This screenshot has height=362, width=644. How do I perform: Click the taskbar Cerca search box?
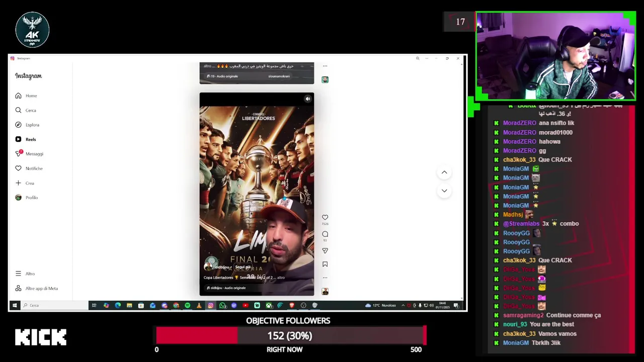(x=54, y=305)
